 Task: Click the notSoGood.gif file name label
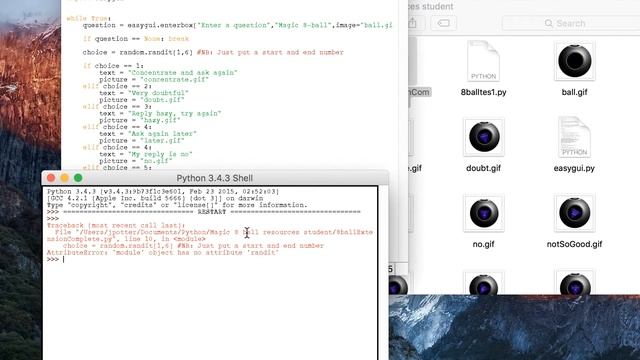[574, 244]
